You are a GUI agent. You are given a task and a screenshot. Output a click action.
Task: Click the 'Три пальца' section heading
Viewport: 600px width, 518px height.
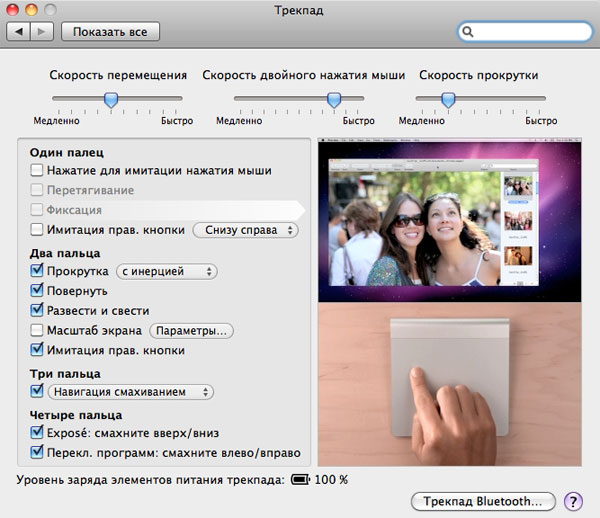click(65, 374)
